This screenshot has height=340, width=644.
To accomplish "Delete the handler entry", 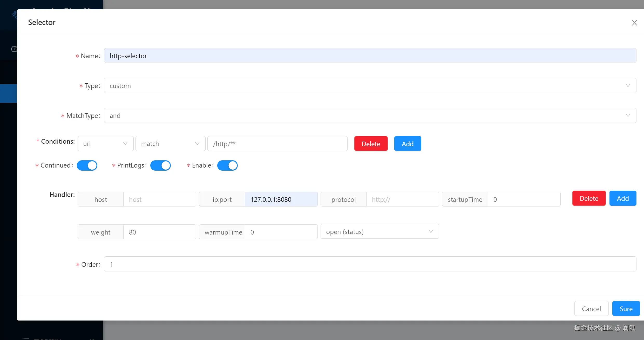I will (x=589, y=198).
